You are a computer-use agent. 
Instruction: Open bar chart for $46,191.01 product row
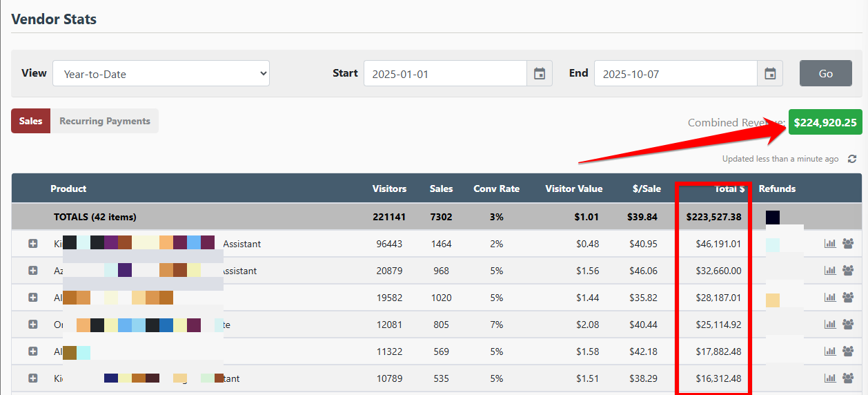pos(830,244)
